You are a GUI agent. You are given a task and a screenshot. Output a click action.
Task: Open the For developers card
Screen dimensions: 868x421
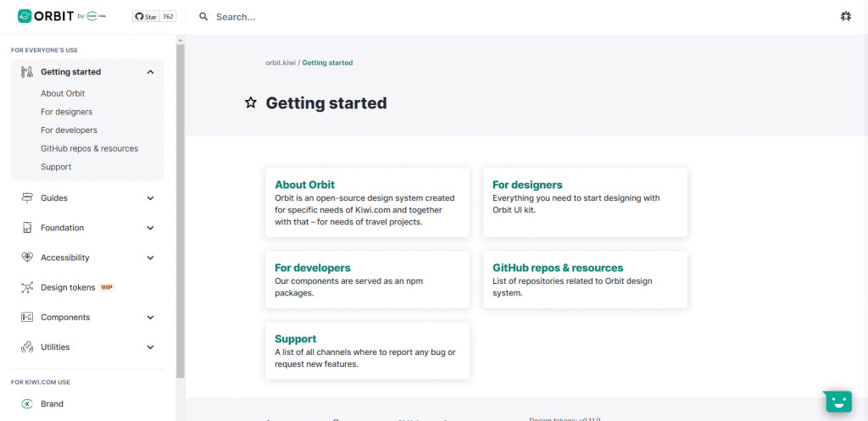[x=368, y=280]
